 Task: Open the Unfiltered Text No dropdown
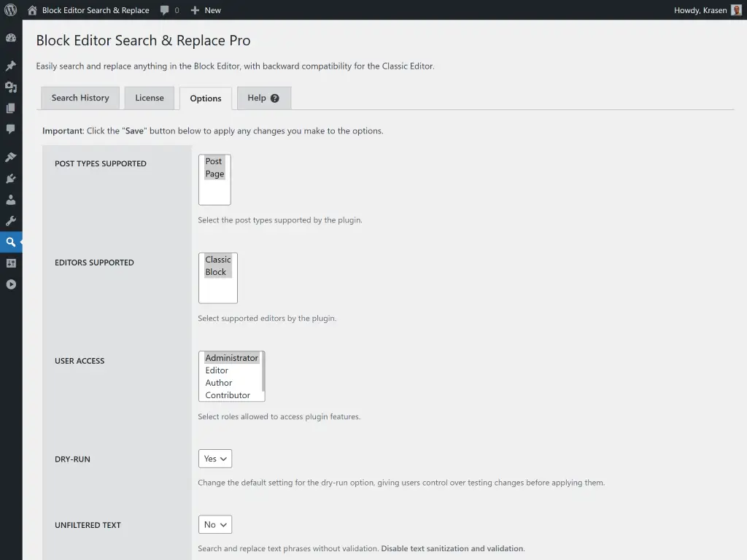tap(214, 524)
